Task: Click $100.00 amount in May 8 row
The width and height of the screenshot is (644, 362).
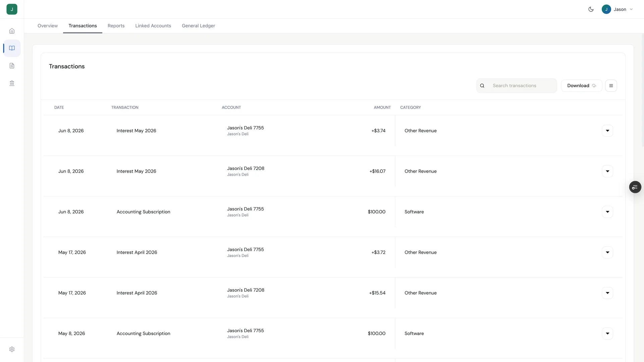Action: (x=376, y=334)
